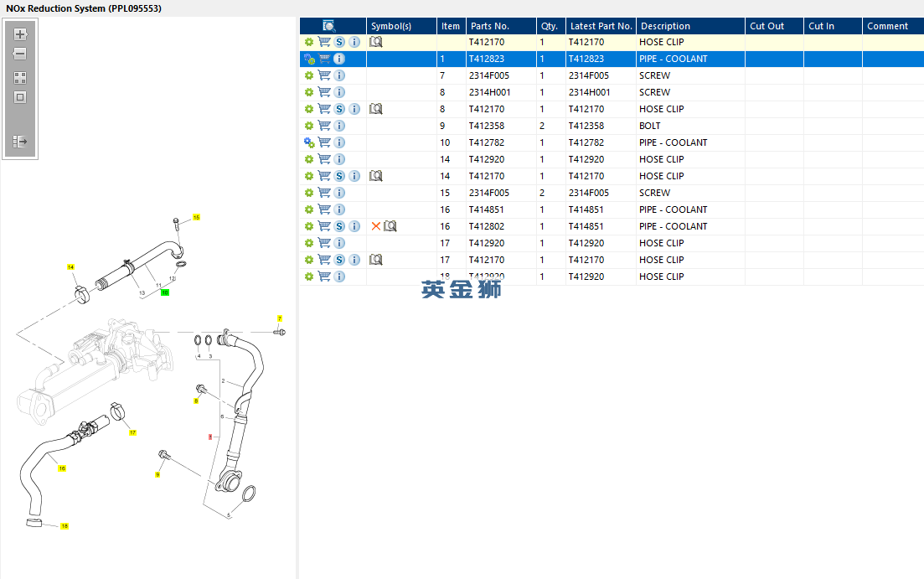
Task: Sort by Latest Part No. header
Action: pos(601,26)
